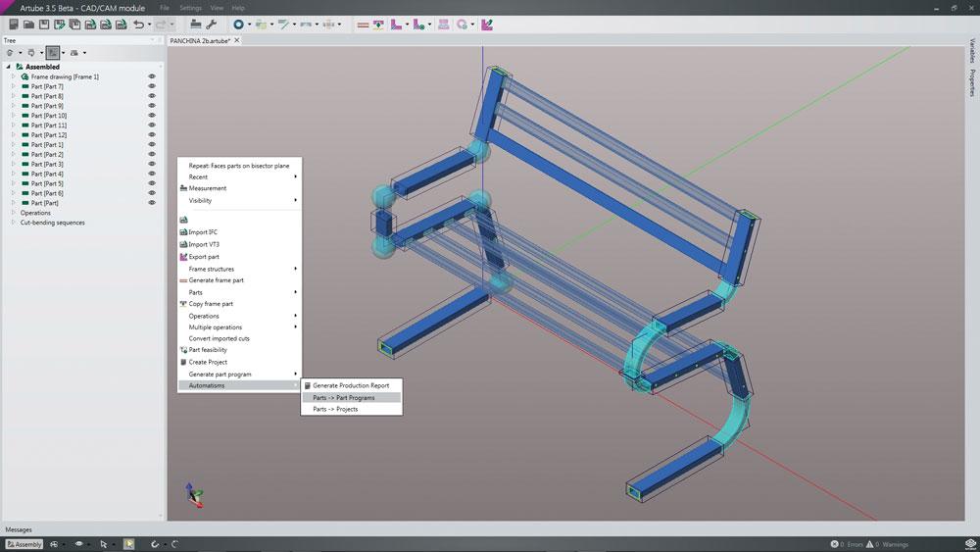Open the View menu in title bar
Image resolution: width=980 pixels, height=552 pixels.
(217, 8)
